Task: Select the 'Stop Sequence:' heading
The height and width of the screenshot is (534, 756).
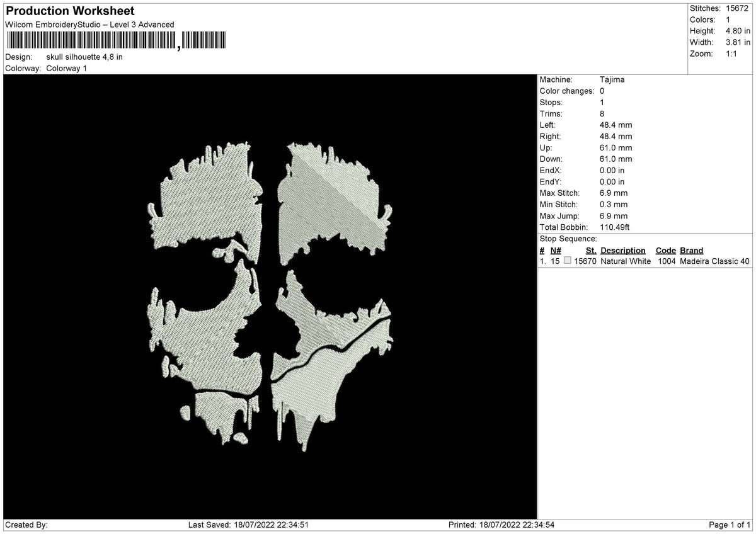Action: tap(568, 239)
